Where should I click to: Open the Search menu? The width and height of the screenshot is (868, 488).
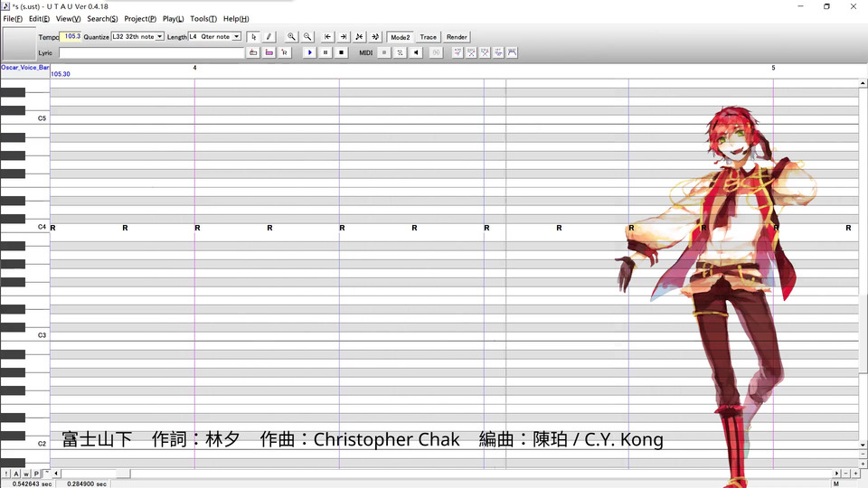click(x=102, y=19)
